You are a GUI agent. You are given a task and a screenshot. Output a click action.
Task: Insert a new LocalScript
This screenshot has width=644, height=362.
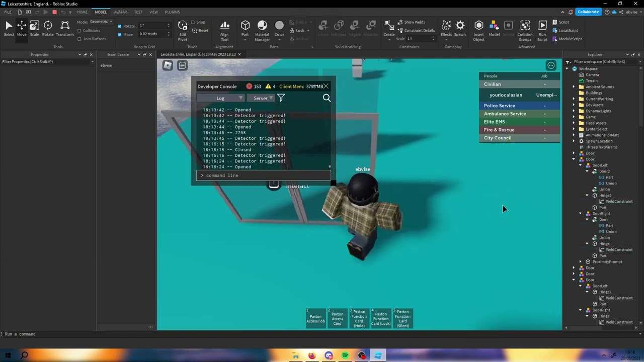pyautogui.click(x=565, y=31)
